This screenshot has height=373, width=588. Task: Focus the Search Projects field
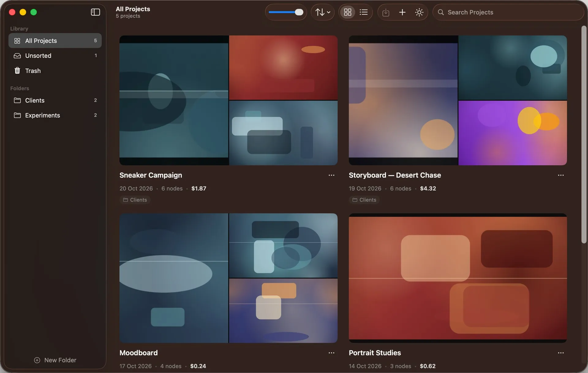[x=508, y=12]
